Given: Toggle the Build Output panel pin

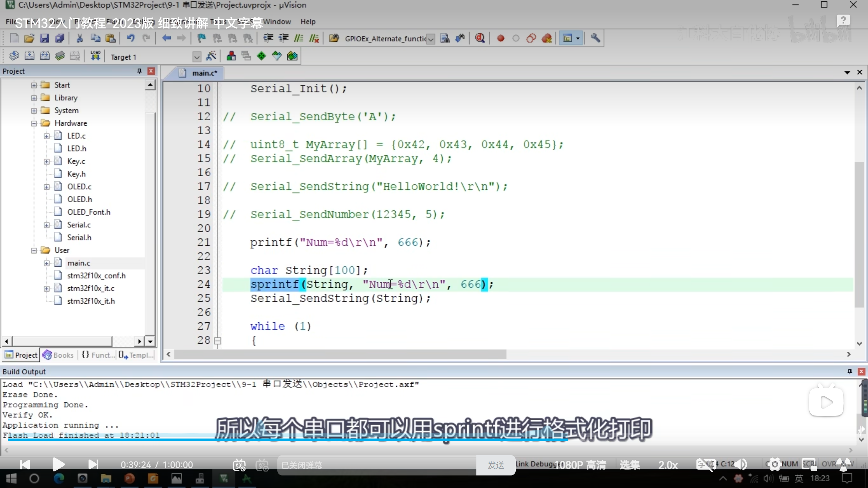Looking at the screenshot, I should (850, 371).
